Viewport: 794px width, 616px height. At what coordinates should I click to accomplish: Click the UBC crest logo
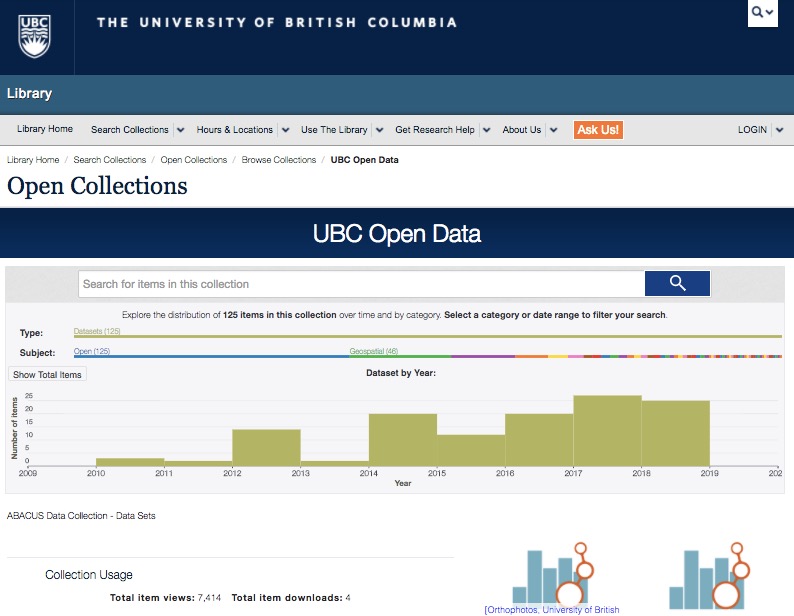(x=34, y=36)
